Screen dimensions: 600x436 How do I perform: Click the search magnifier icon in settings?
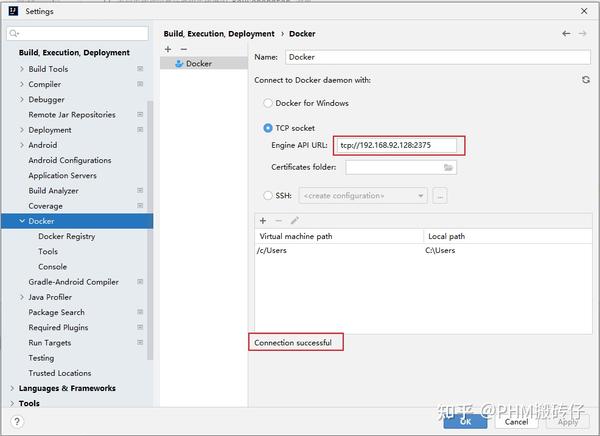click(x=14, y=34)
